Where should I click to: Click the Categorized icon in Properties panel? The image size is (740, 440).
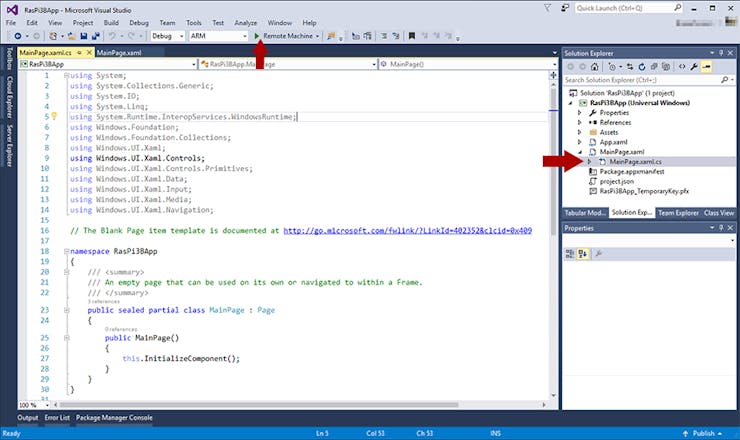pyautogui.click(x=570, y=254)
